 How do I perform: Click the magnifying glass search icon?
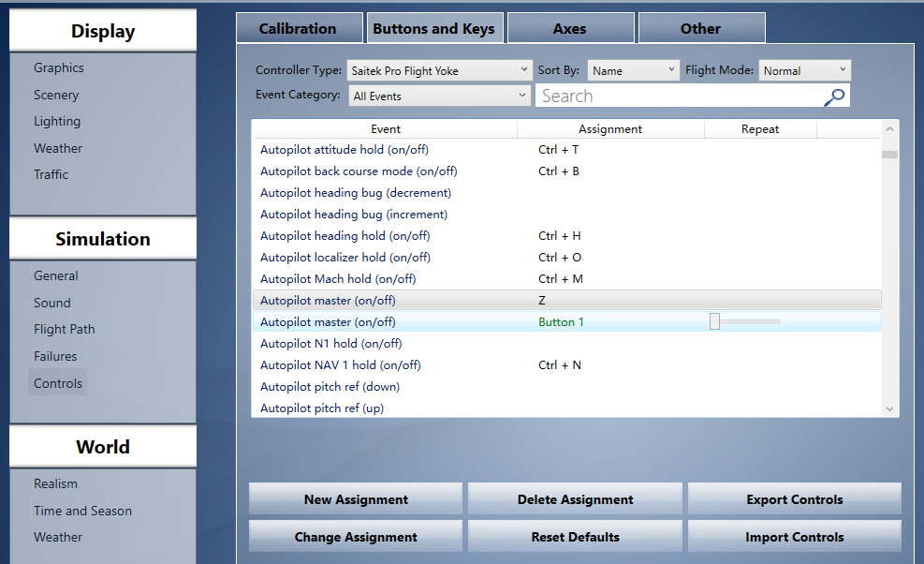coord(835,96)
